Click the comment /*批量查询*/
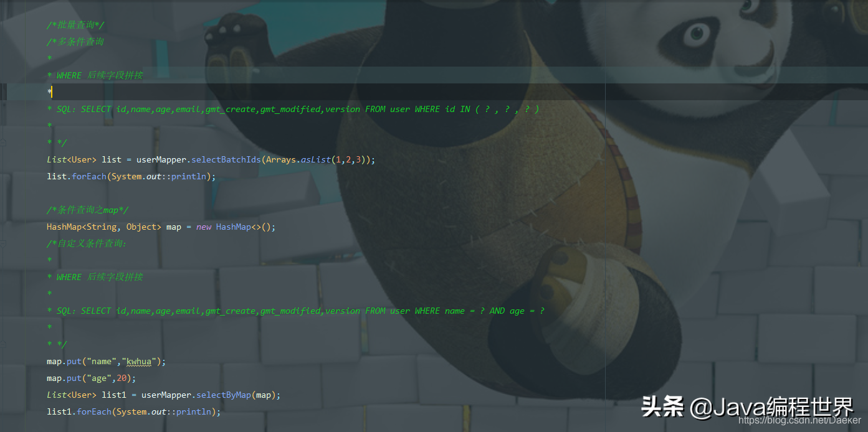 (75, 25)
